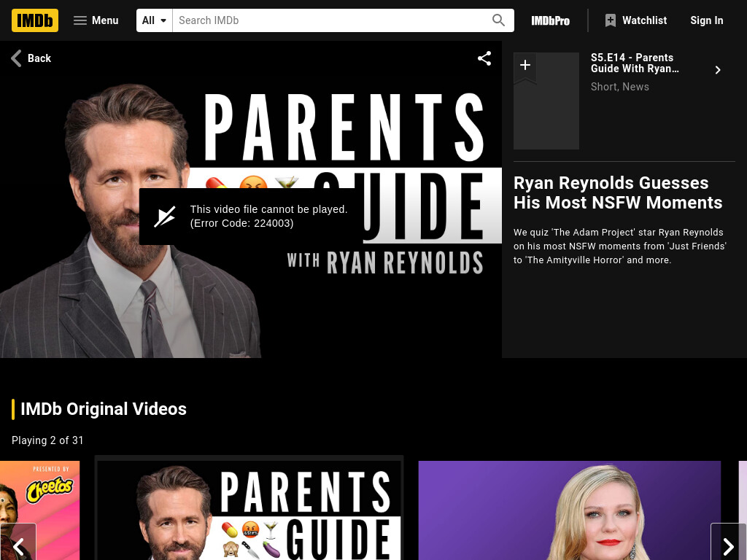Click the video description paragraph
747x560 pixels.
click(x=620, y=246)
